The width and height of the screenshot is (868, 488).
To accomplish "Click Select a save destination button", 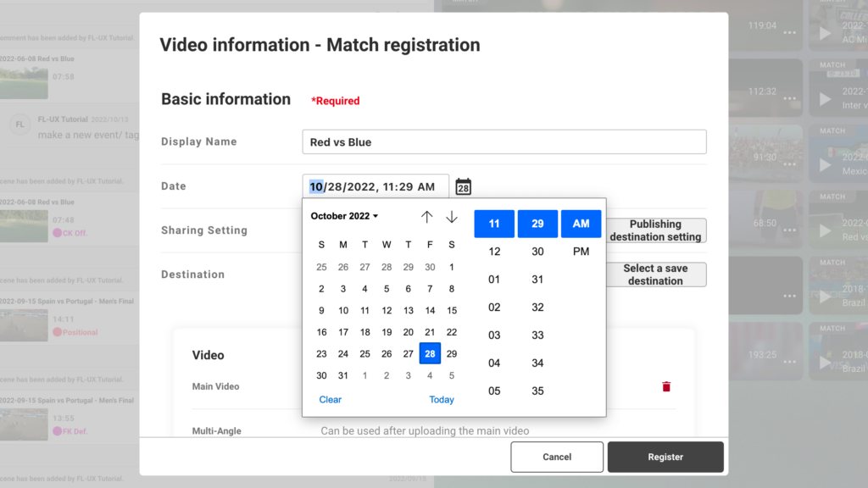I will (x=656, y=274).
